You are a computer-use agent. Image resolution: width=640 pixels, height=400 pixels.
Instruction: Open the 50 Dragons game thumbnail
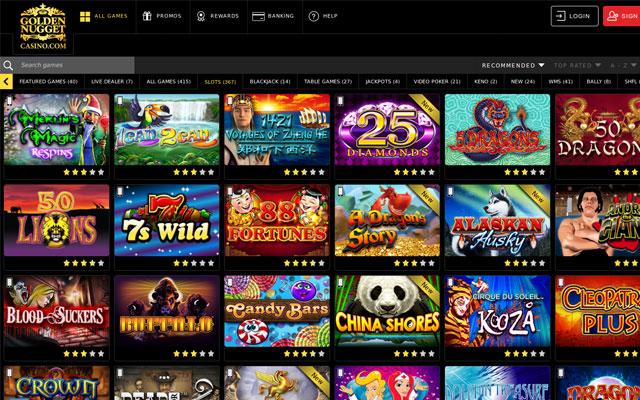coord(598,130)
